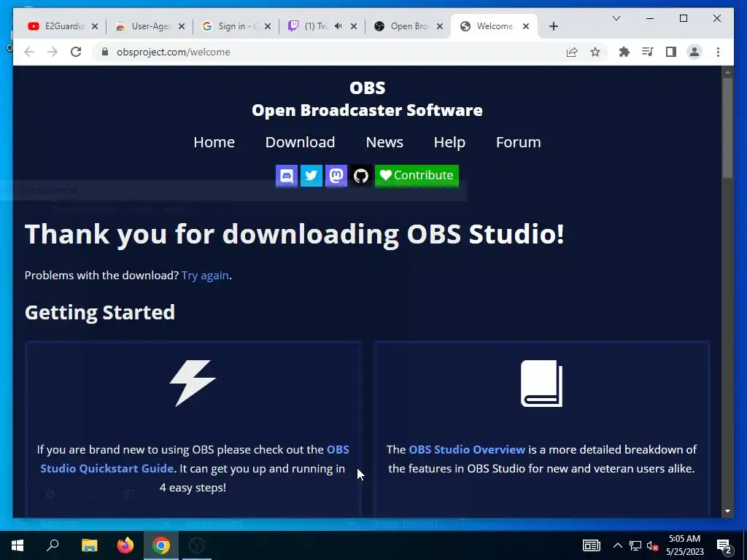
Task: Open Windows taskbar search
Action: point(53,545)
